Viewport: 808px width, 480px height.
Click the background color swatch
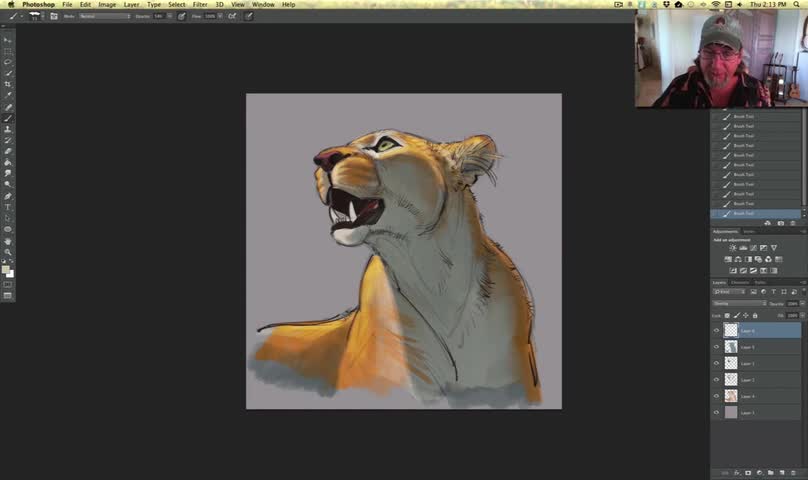[11, 274]
